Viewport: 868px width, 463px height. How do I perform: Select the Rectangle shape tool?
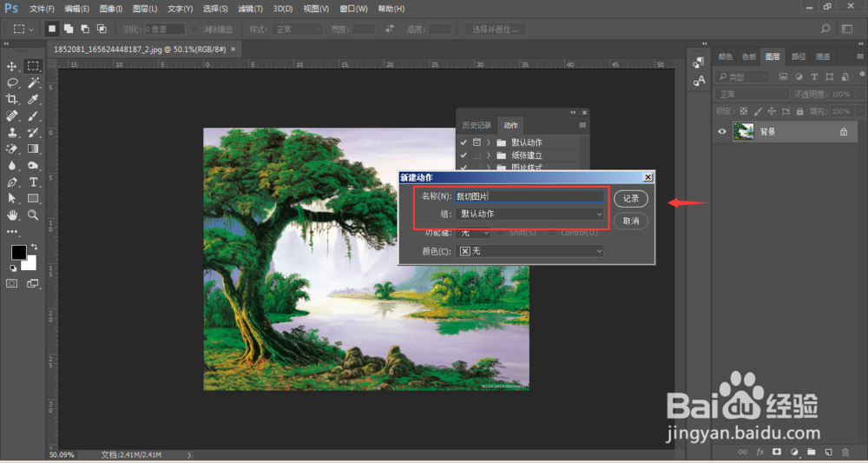(33, 198)
